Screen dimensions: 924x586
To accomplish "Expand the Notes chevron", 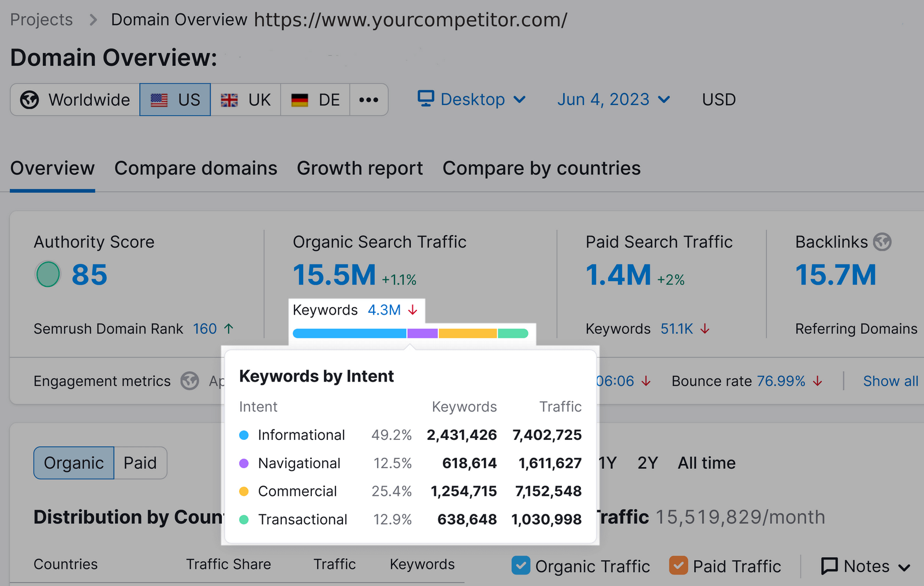I will point(906,567).
